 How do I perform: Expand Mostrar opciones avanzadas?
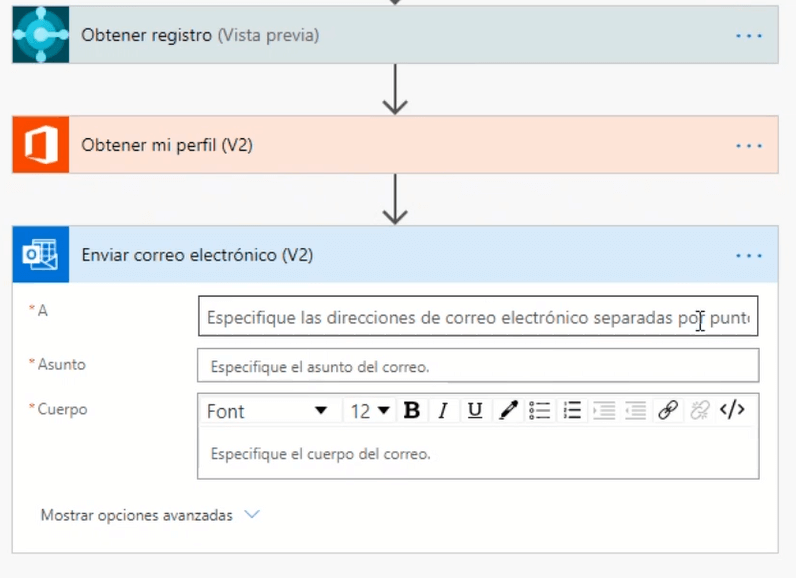pos(150,515)
